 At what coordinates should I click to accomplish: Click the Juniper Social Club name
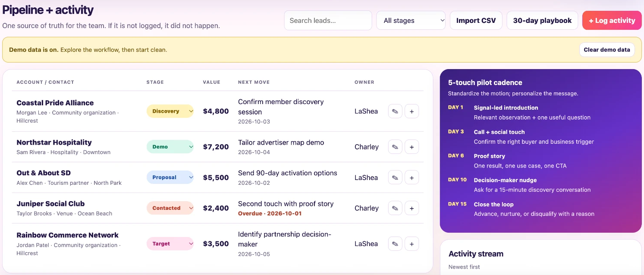[x=50, y=204]
